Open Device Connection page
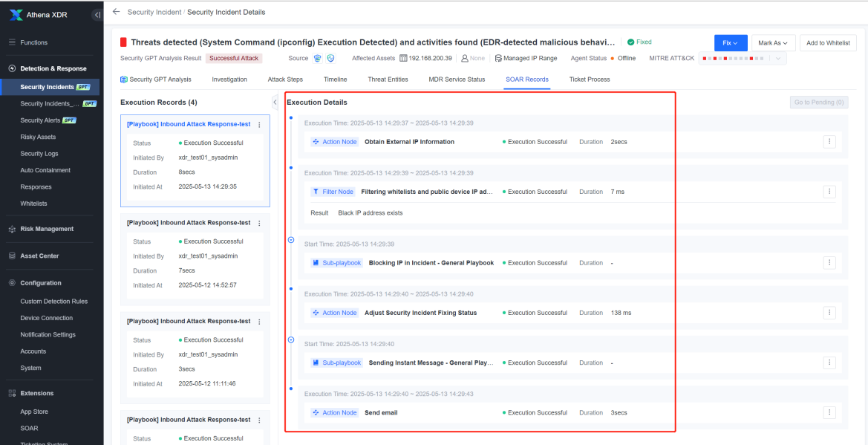This screenshot has height=445, width=868. click(46, 318)
